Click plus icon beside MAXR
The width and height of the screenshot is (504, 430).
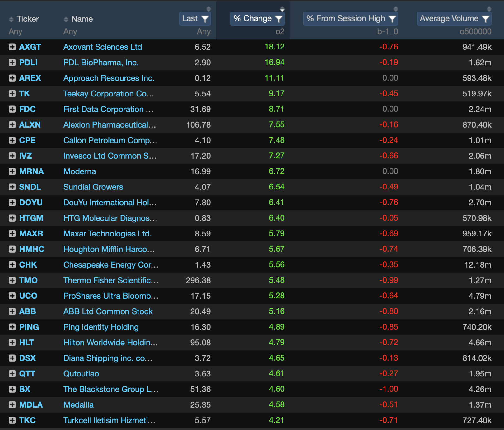click(x=12, y=234)
